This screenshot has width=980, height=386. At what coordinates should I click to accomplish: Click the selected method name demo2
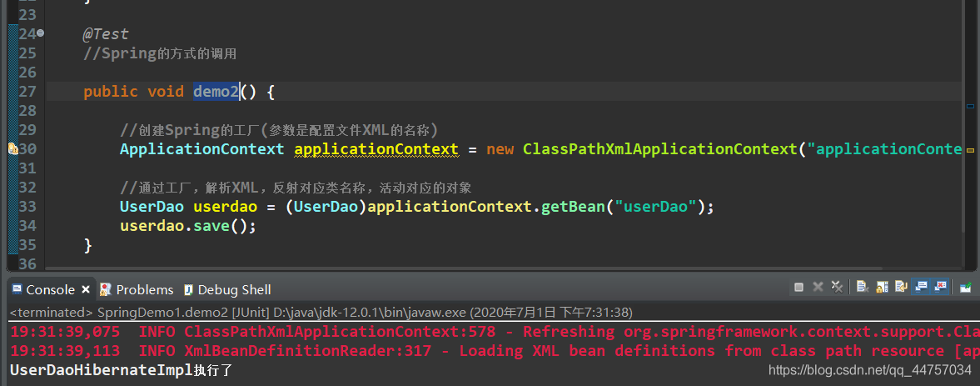tap(216, 92)
